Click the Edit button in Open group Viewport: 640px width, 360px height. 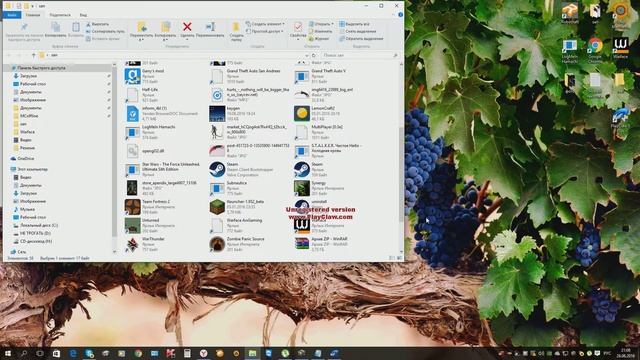point(320,31)
